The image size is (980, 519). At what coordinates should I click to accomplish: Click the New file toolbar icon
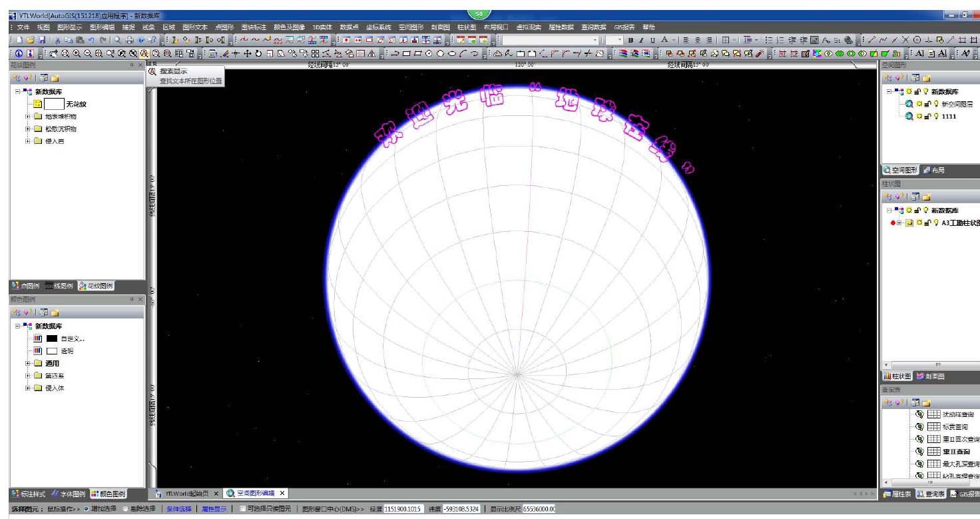[x=20, y=40]
